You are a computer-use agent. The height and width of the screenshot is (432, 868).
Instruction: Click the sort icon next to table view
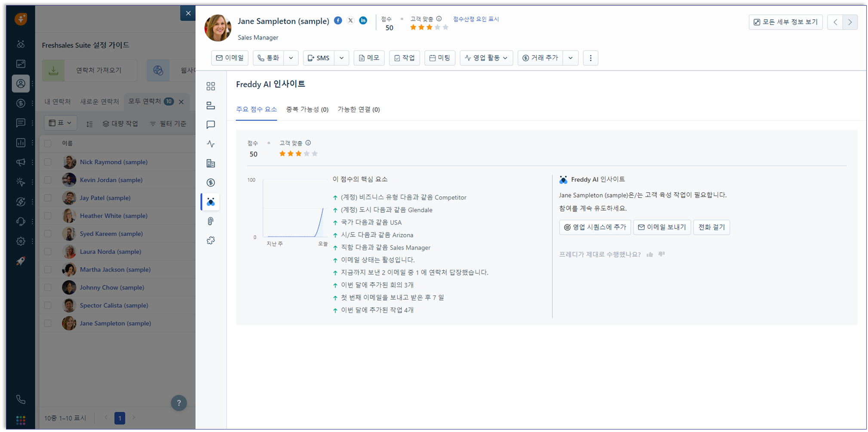pos(89,124)
